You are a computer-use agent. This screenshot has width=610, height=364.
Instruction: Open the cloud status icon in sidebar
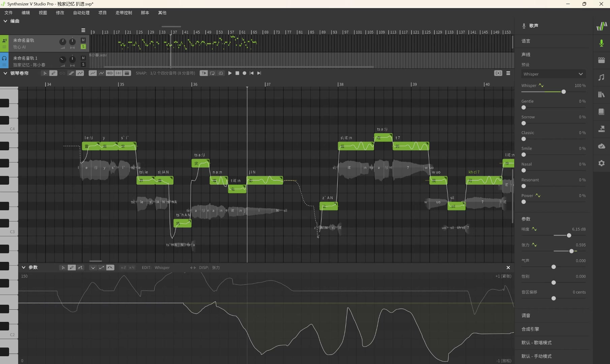601,146
